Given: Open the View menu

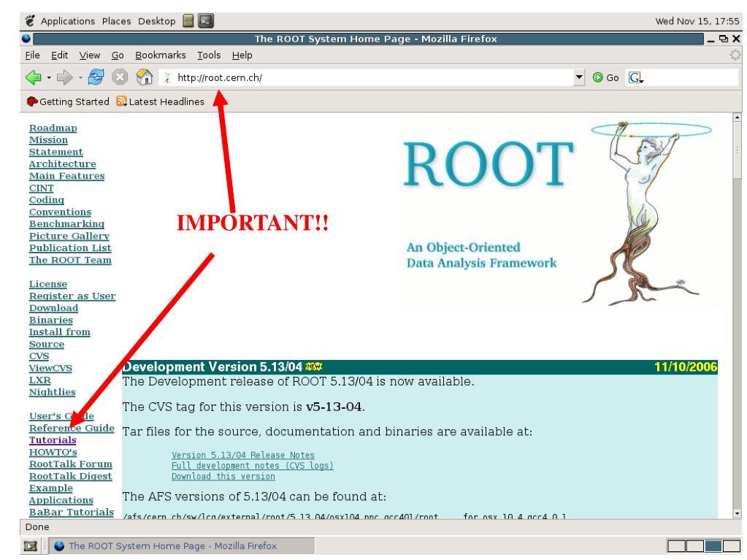Looking at the screenshot, I should (x=90, y=55).
